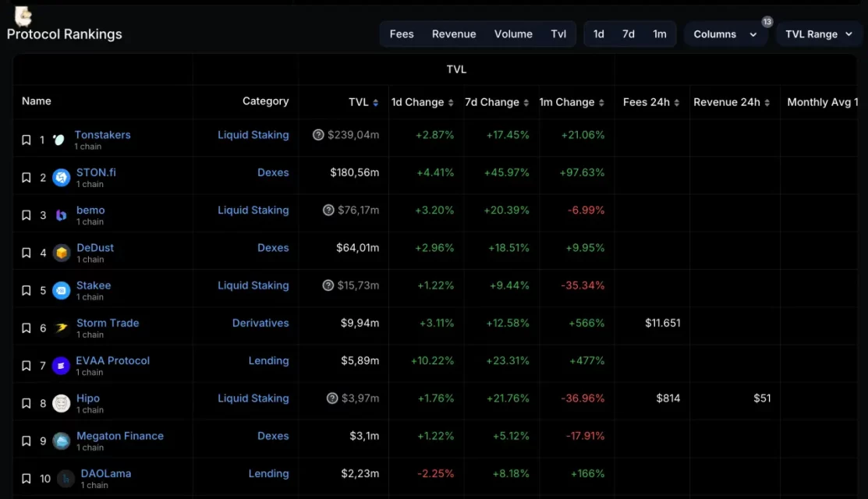Switch to the 1d timeframe
This screenshot has height=499, width=868.
click(x=598, y=34)
